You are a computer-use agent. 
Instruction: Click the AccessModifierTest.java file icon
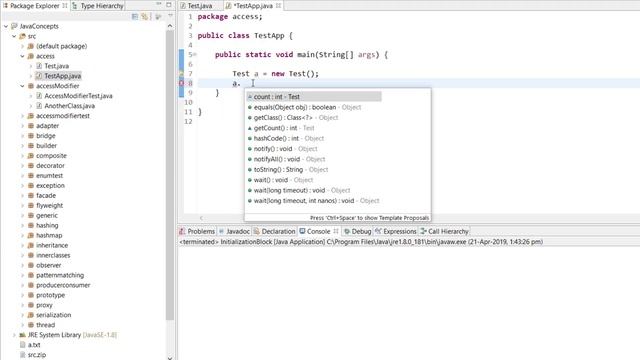tap(39, 96)
